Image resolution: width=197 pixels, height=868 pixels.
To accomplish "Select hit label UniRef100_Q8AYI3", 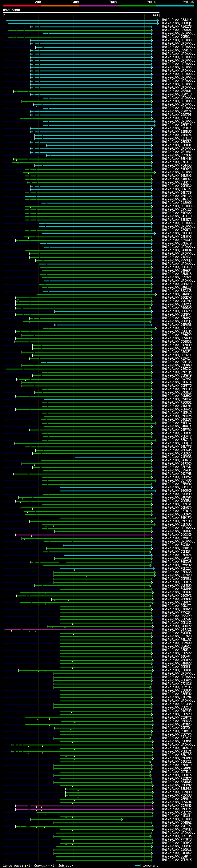I will click(177, 94).
